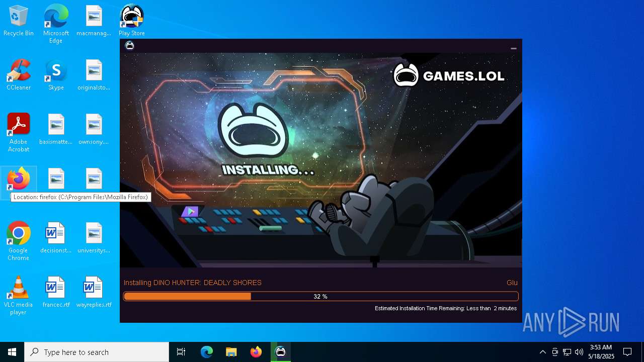Click the image file icon beside Firefox shortcut
This screenshot has height=362, width=644.
coord(56,179)
